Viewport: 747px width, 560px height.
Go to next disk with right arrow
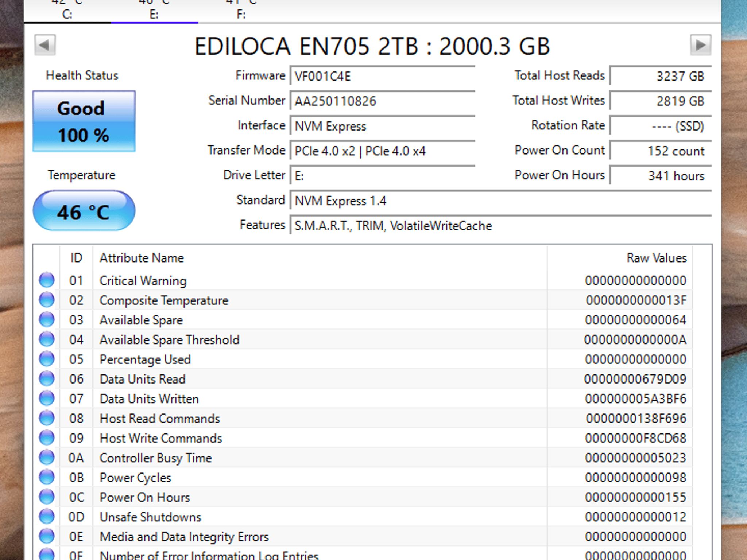(x=701, y=45)
